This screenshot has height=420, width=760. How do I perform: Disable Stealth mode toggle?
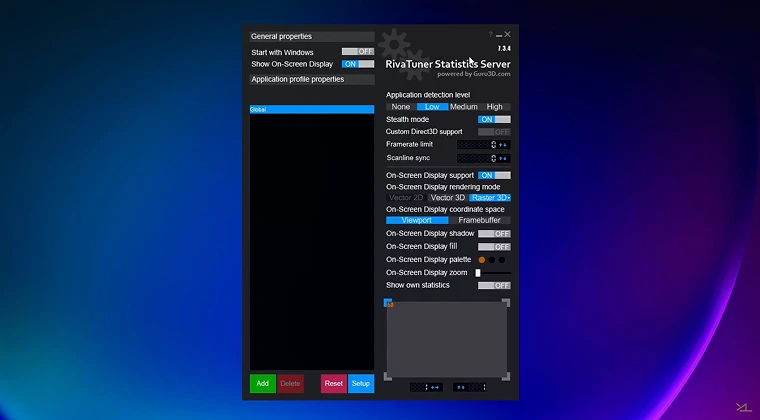tap(494, 120)
